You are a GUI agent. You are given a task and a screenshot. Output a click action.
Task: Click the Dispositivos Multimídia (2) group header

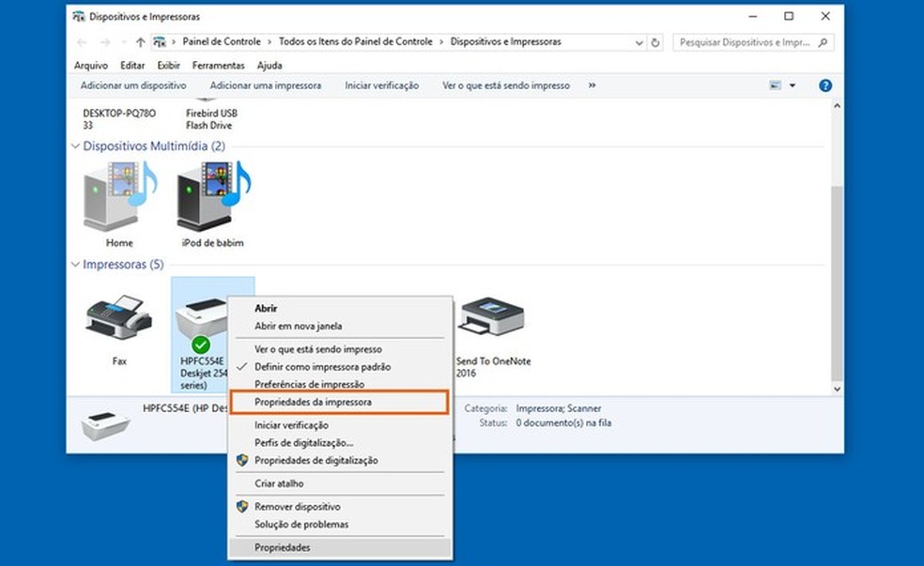154,146
